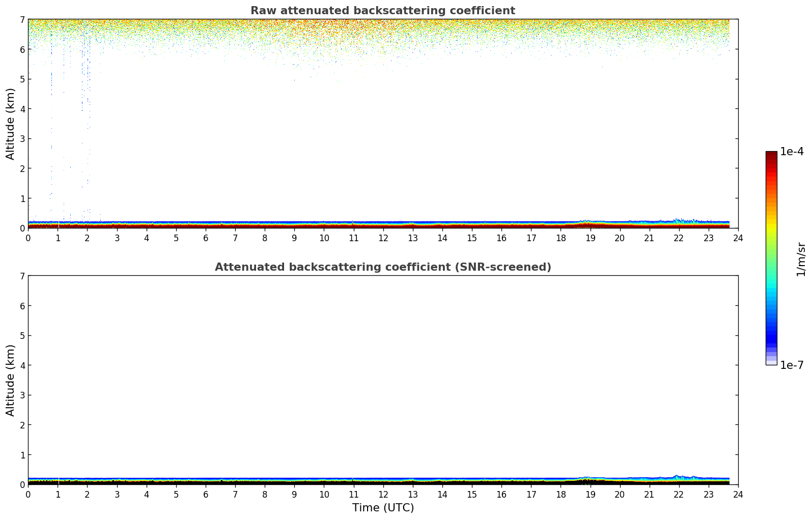The width and height of the screenshot is (812, 519).
Task: Click the '1/m/sr' colorbar unit label
Action: tap(801, 259)
